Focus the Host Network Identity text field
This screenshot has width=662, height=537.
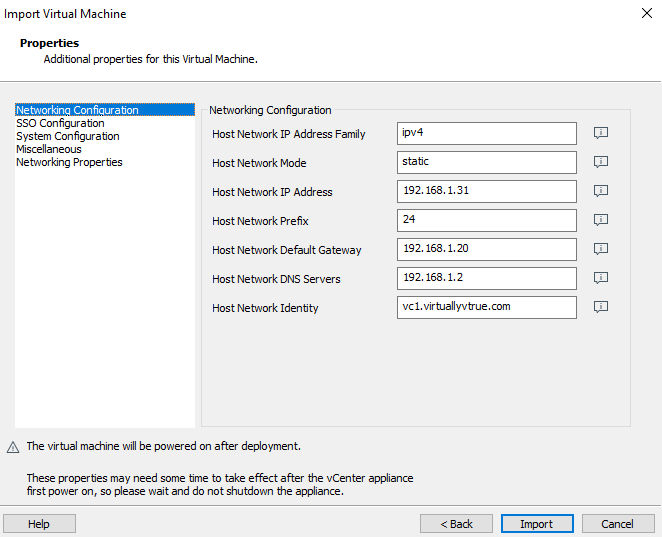pos(486,307)
